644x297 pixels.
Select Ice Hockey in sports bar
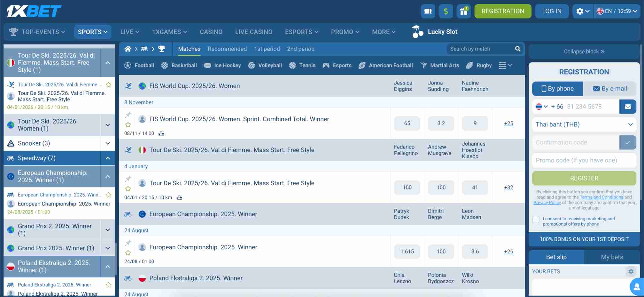point(222,65)
